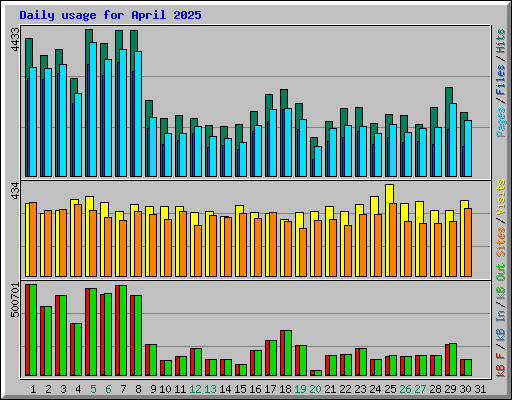
Task: Click day label 11 on the x-axis
Action: click(180, 389)
